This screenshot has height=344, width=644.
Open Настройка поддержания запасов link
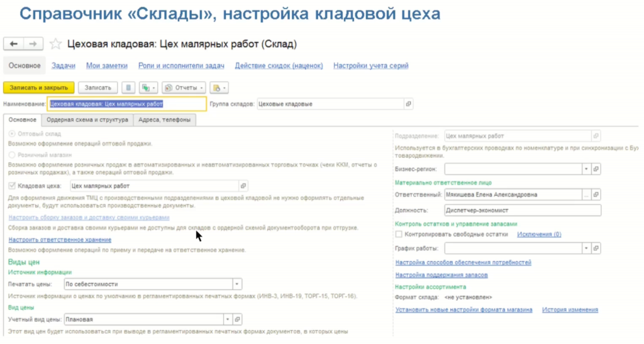441,275
